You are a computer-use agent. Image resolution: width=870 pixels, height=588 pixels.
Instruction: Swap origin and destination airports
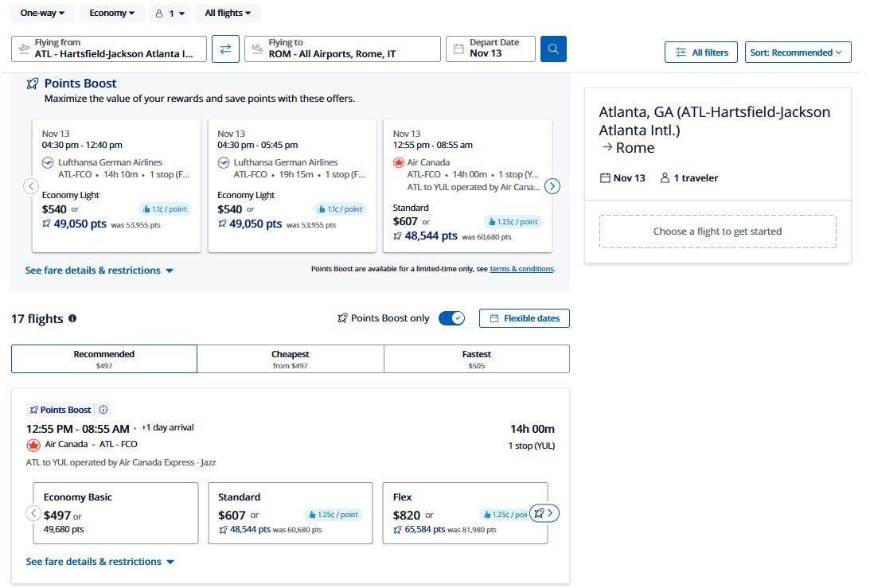tap(225, 49)
